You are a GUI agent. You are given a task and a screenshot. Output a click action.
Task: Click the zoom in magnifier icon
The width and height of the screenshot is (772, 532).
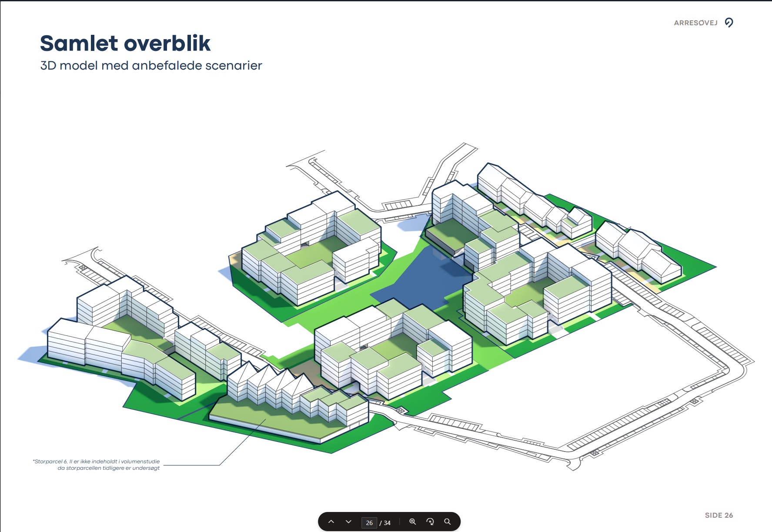pos(413,522)
